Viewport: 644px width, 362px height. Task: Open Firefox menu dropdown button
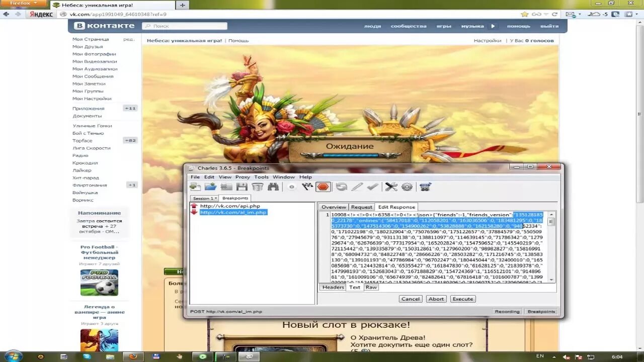coord(23,4)
